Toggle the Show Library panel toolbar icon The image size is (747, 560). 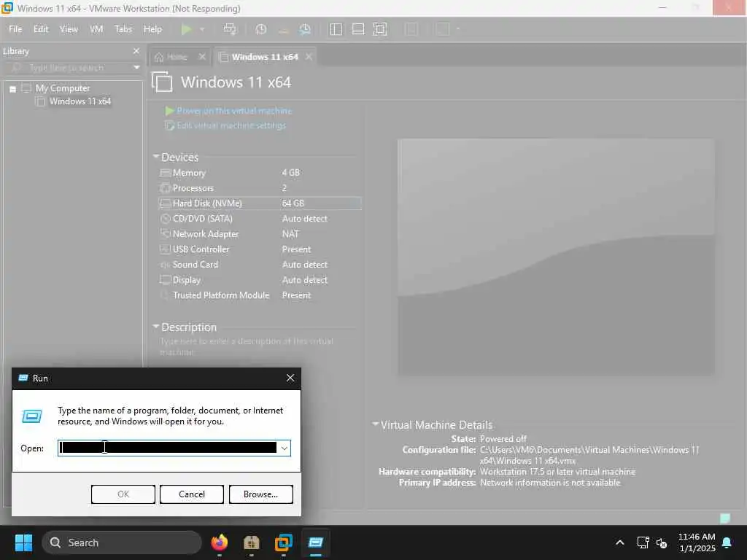(336, 29)
